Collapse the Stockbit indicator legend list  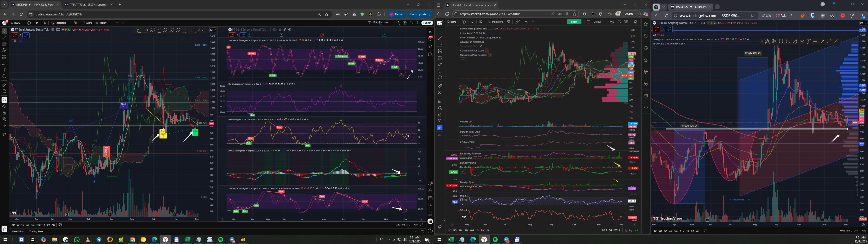(463, 59)
